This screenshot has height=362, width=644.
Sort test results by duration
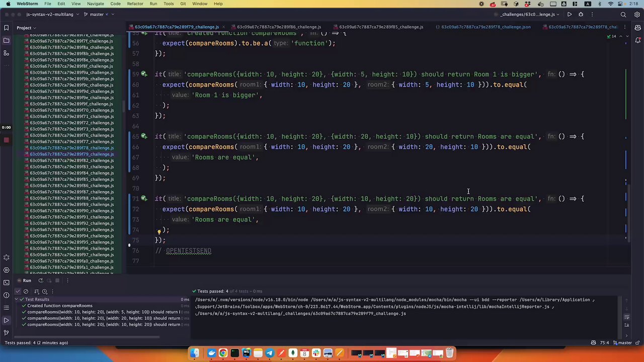(36, 292)
